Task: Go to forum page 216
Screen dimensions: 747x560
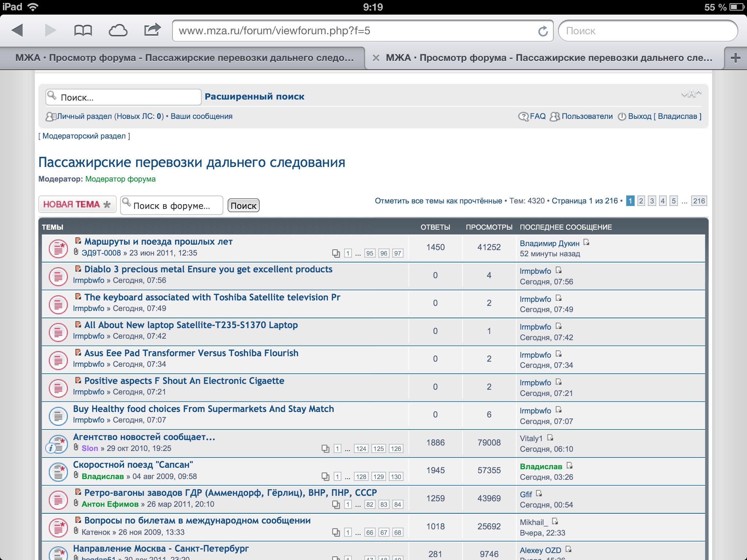Action: point(699,201)
